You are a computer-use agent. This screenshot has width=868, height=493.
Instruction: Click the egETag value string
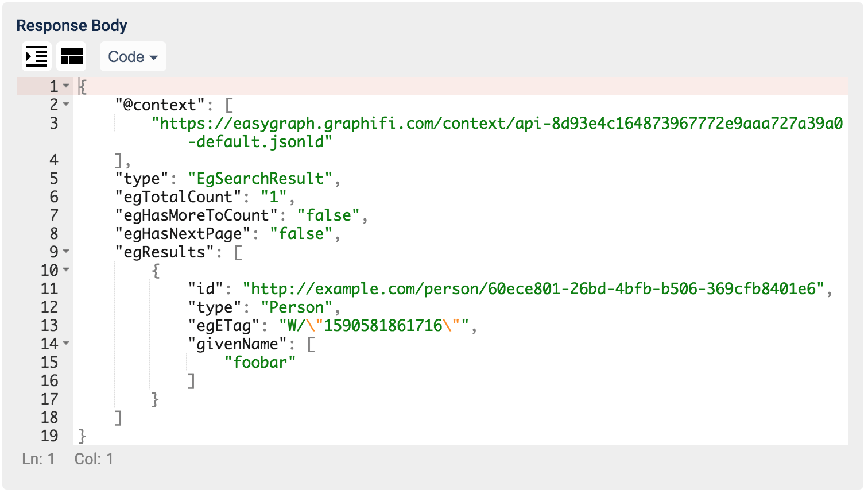point(374,325)
